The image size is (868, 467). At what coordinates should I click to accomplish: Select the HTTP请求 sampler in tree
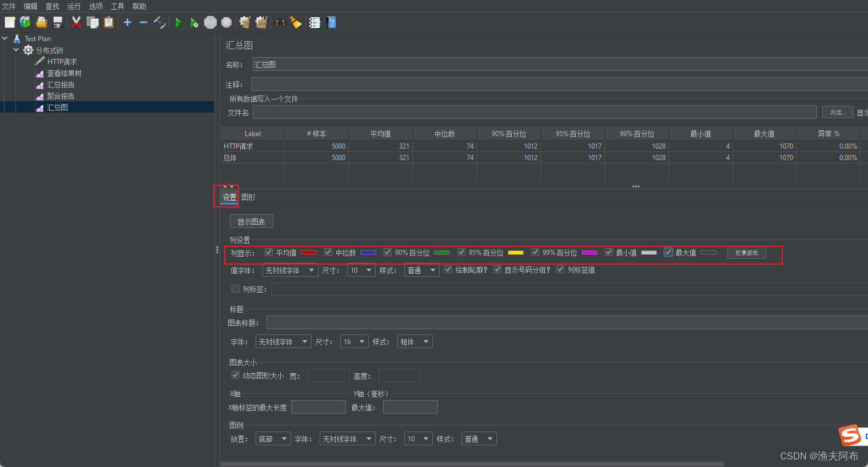(x=62, y=62)
